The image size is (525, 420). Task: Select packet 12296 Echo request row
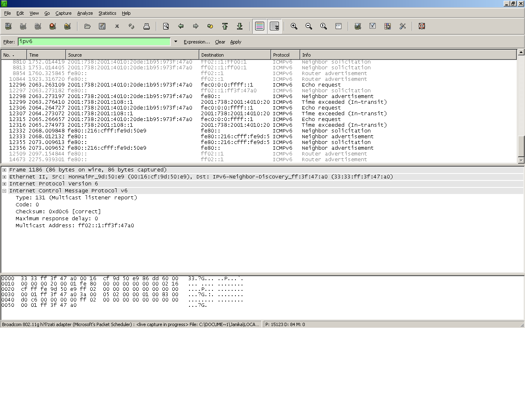[164, 84]
